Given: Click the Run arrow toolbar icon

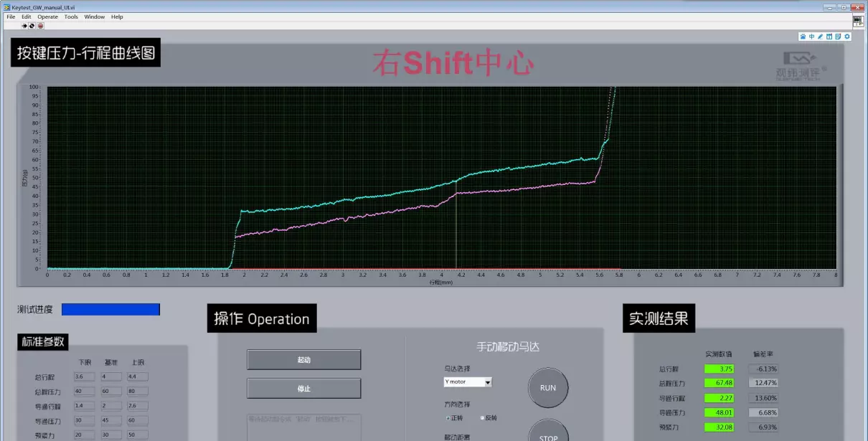Looking at the screenshot, I should point(24,26).
